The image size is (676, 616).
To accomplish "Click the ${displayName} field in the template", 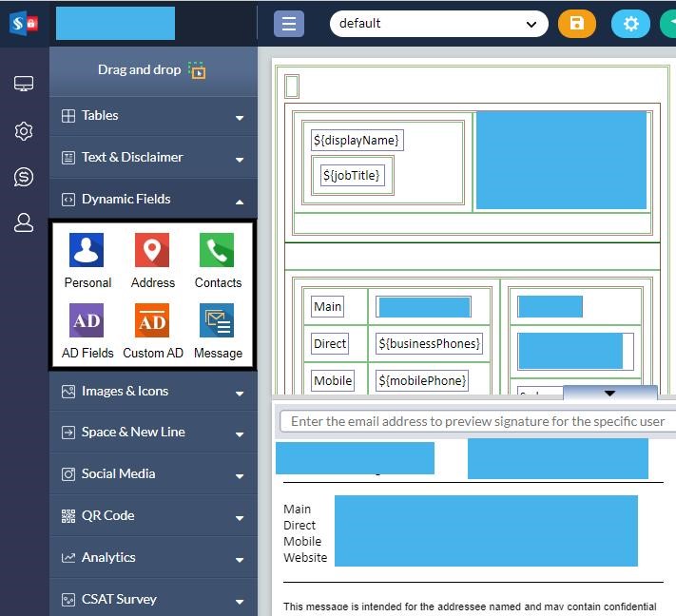I will click(357, 141).
